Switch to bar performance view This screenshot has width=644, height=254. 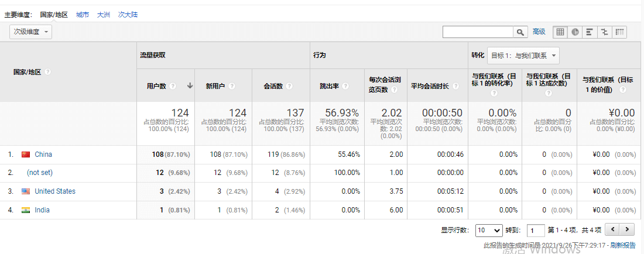tap(590, 32)
